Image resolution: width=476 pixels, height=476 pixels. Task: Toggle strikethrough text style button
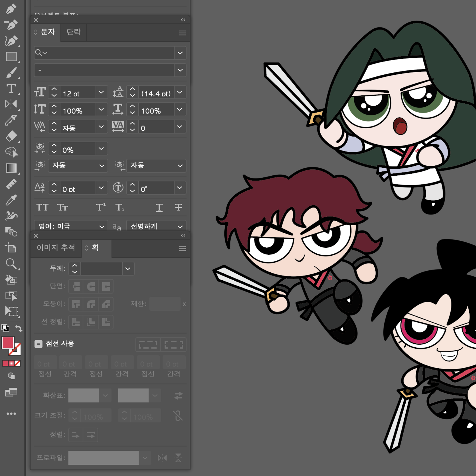tap(178, 207)
